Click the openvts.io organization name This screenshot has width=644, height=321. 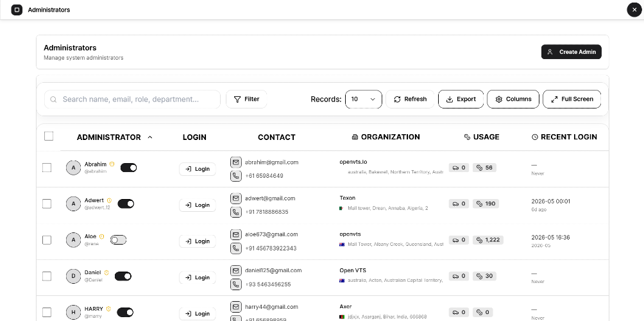pyautogui.click(x=353, y=162)
